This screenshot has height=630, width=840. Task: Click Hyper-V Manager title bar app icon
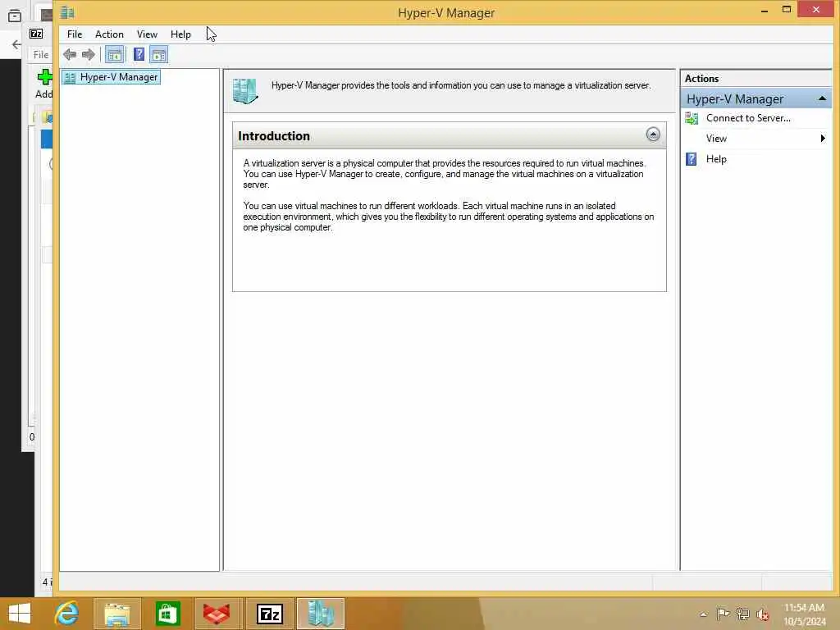(x=67, y=12)
